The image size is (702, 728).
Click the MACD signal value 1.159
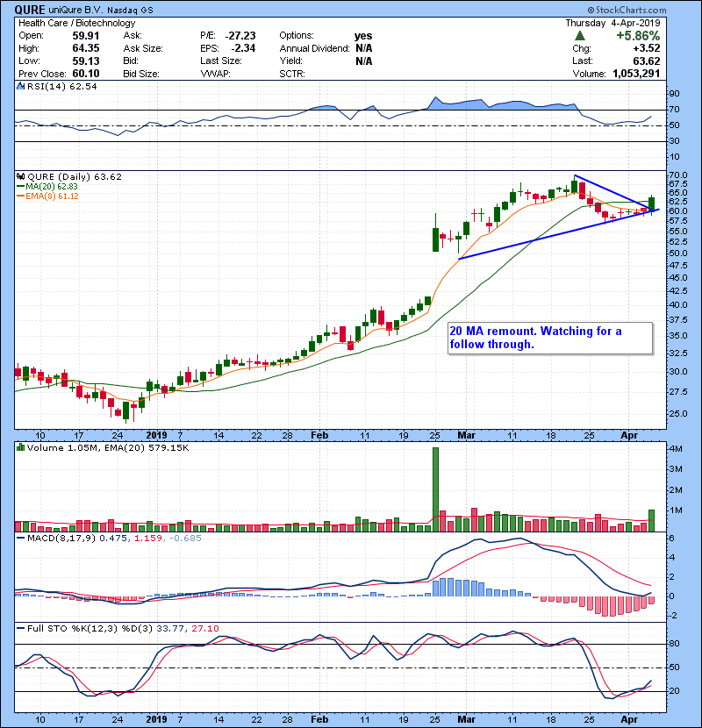(x=147, y=539)
